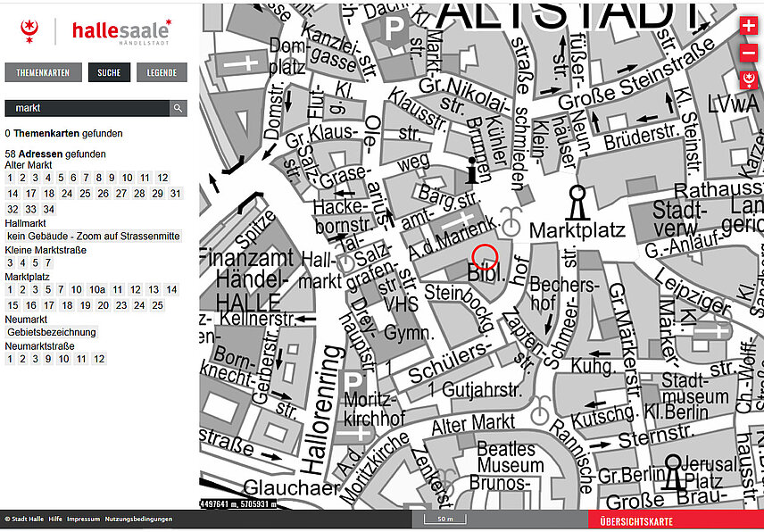Open the Nutzungsbedingungen footer link
The width and height of the screenshot is (764, 532).
(137, 519)
